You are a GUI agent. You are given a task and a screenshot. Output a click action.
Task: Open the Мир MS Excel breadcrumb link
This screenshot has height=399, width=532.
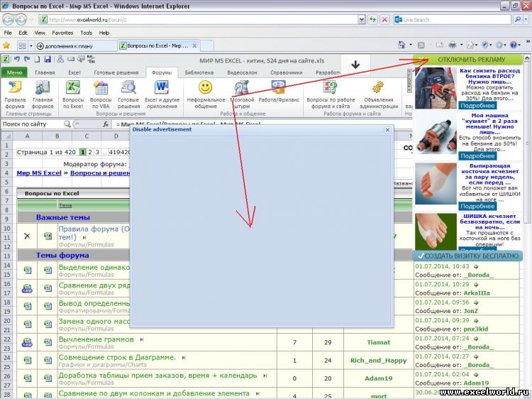pos(39,173)
